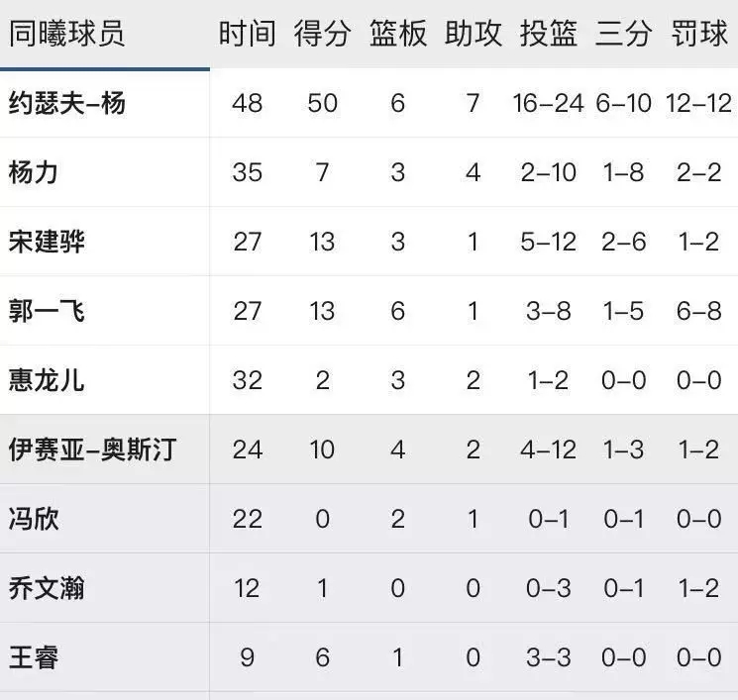
Task: Click 约瑟夫-杨's 50 points cell
Action: pos(322,103)
